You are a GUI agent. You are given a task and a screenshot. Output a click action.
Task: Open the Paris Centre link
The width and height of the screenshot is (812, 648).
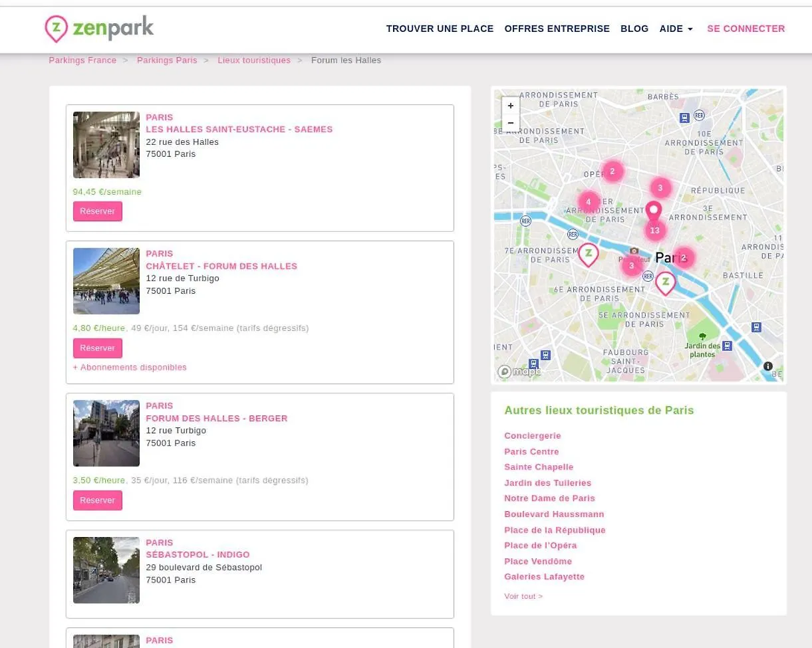click(532, 452)
